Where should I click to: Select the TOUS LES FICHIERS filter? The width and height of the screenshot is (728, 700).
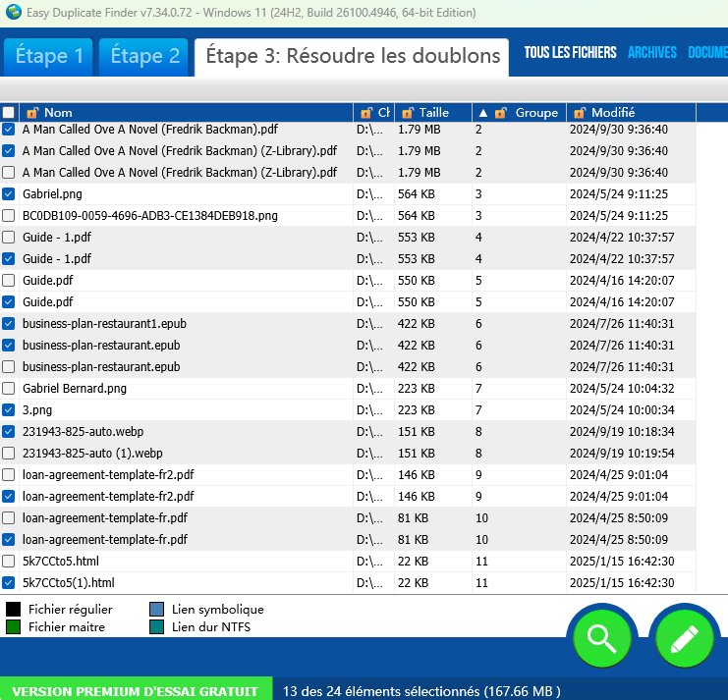tap(570, 52)
